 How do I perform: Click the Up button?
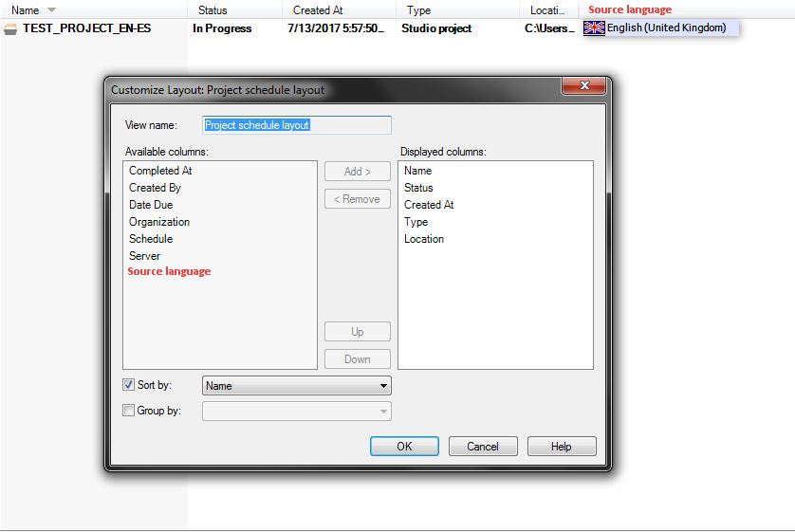click(x=358, y=331)
